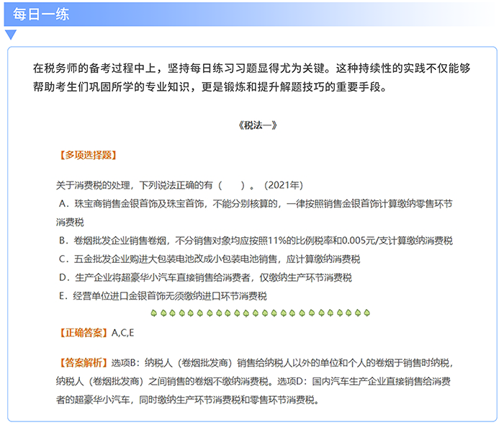
Task: Click the last green leaf in the divider
Action: point(367,313)
